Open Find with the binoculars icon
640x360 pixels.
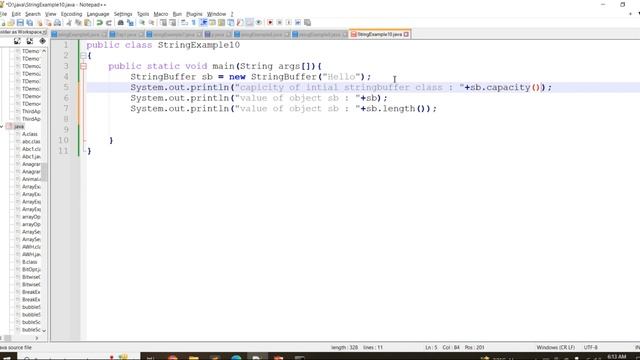[120, 23]
